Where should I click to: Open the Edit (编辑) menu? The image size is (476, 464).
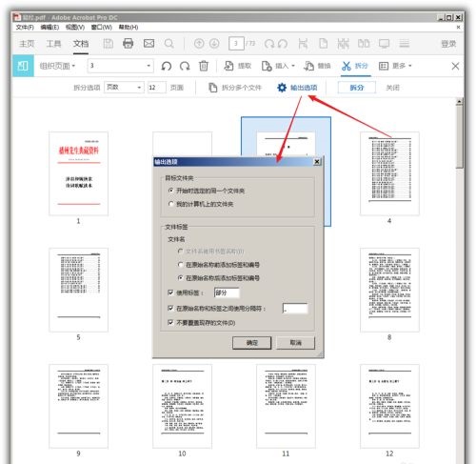(x=50, y=28)
